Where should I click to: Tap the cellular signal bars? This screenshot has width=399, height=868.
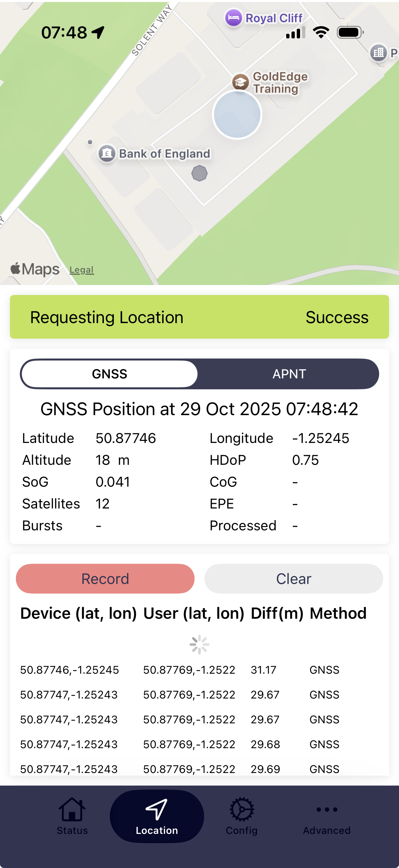tap(296, 32)
